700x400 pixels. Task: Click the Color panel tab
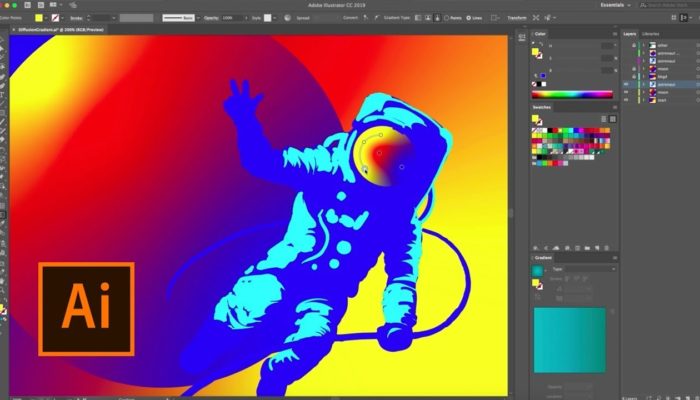tap(540, 34)
